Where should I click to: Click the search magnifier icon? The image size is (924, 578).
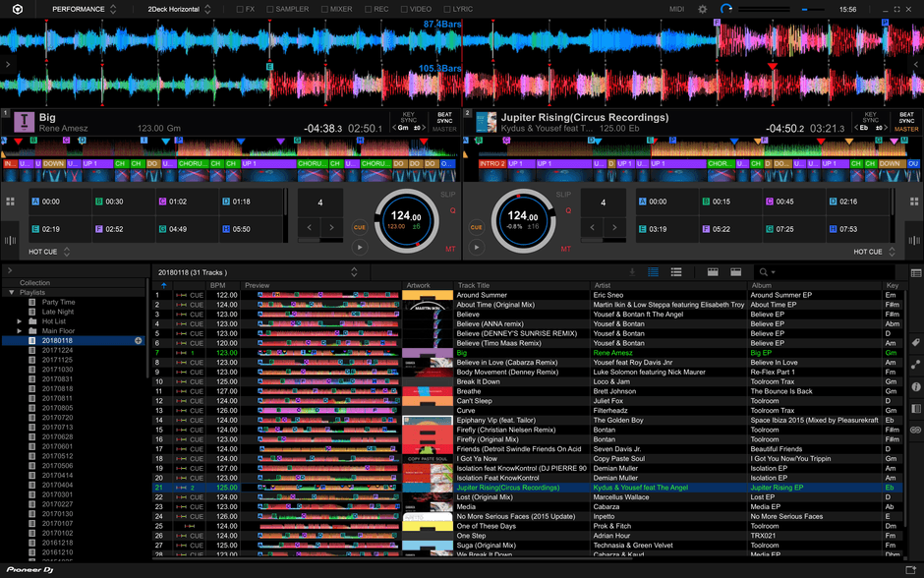tap(763, 272)
